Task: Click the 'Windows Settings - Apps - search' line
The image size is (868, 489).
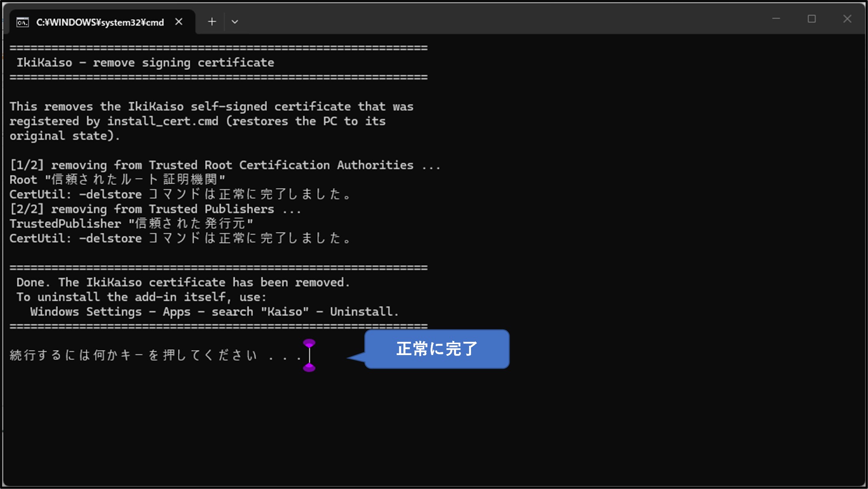Action: click(214, 312)
